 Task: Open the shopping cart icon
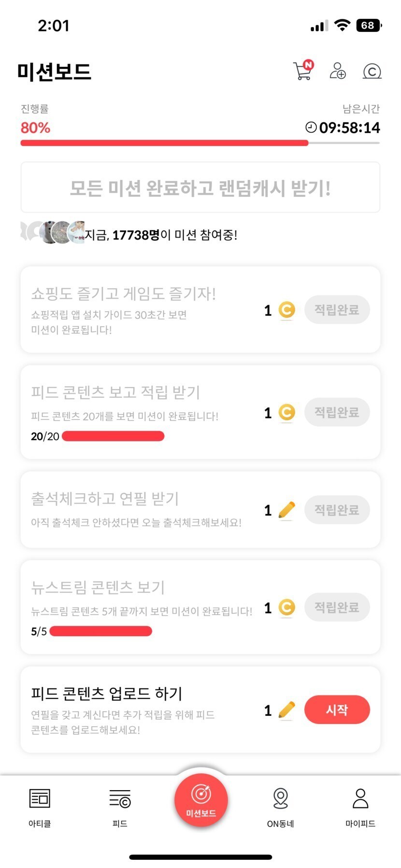pyautogui.click(x=303, y=71)
